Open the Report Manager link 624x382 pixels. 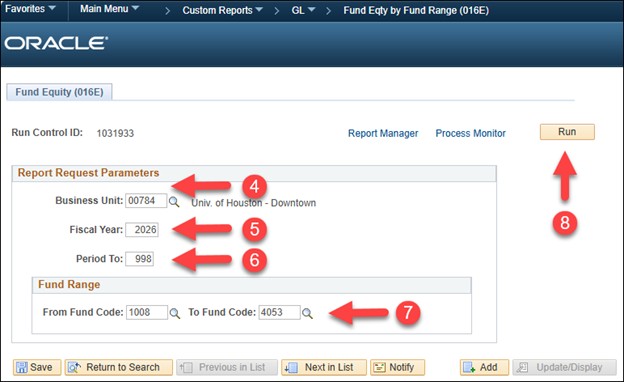tap(383, 133)
